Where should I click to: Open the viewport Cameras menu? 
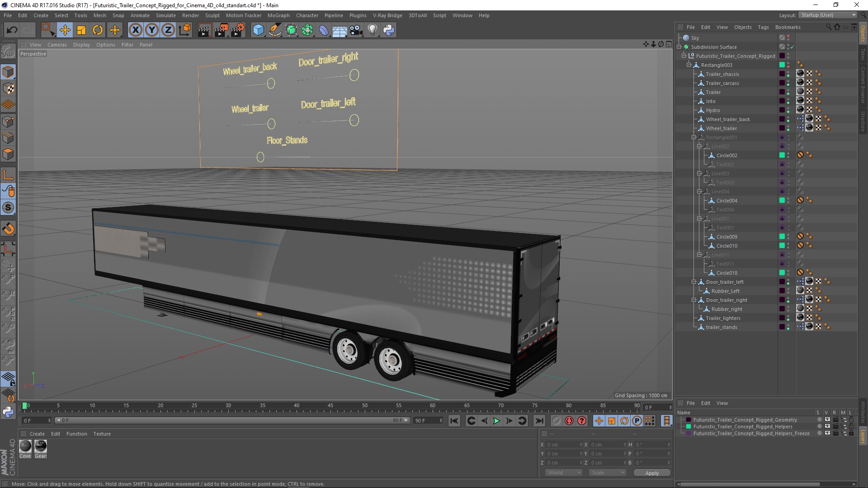[x=57, y=45]
